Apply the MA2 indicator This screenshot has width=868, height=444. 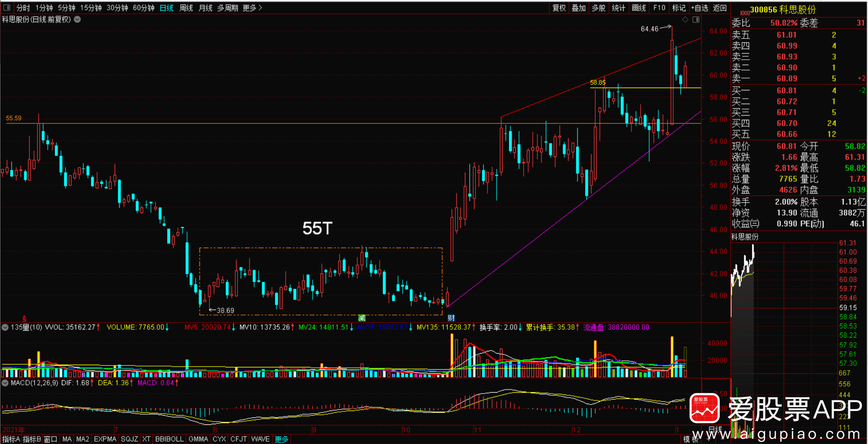pos(83,439)
